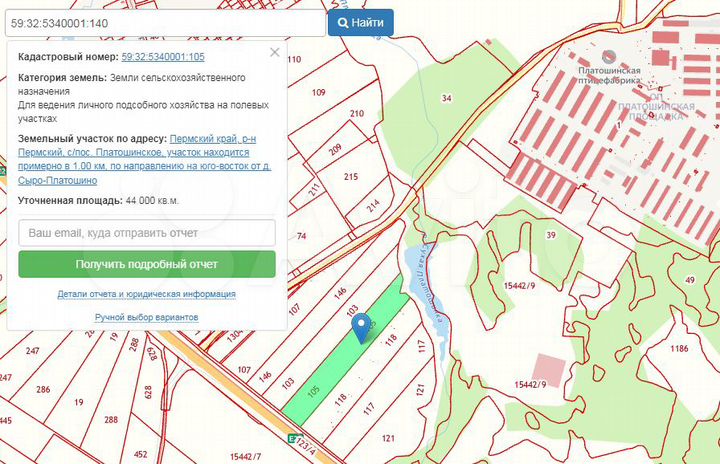Viewport: 720px width, 464px height.
Task: Select parcel 39 on the map
Action: (551, 235)
